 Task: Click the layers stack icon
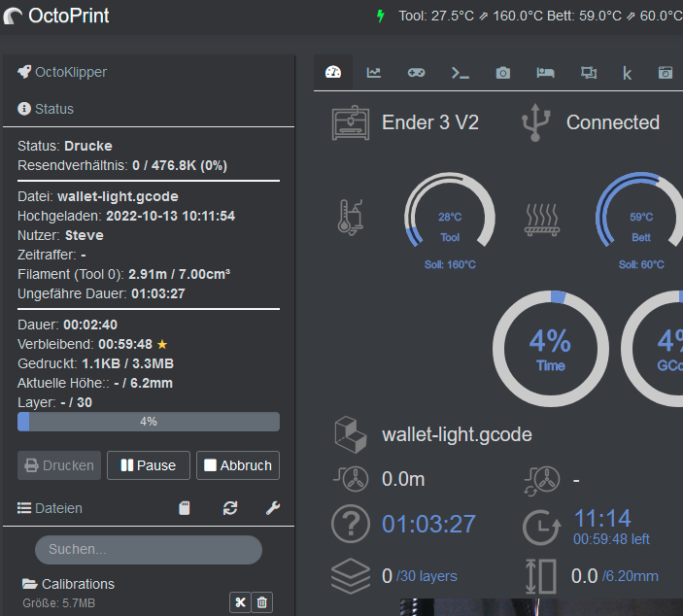pos(351,576)
